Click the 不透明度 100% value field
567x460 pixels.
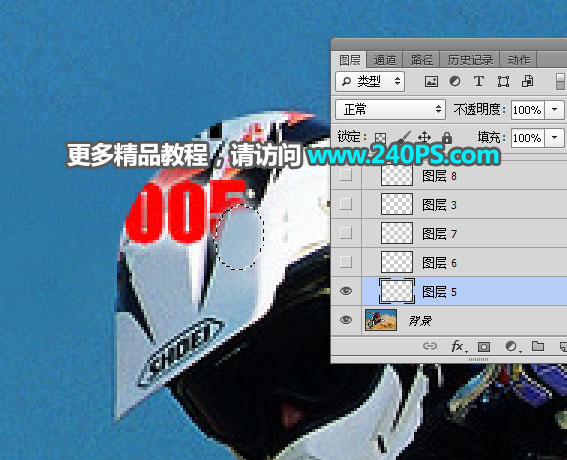tap(527, 110)
